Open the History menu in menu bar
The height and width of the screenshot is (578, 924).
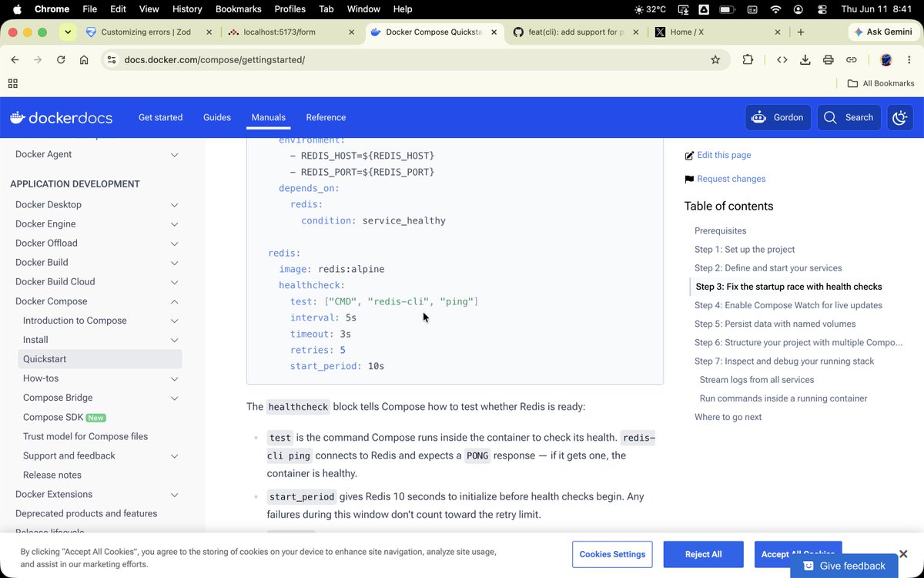pyautogui.click(x=187, y=9)
